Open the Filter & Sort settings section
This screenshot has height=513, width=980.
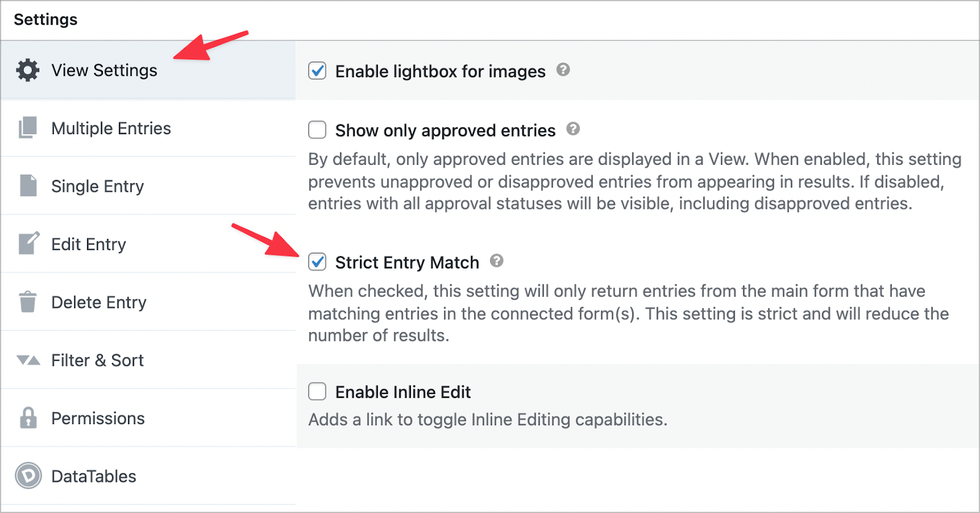(x=97, y=360)
